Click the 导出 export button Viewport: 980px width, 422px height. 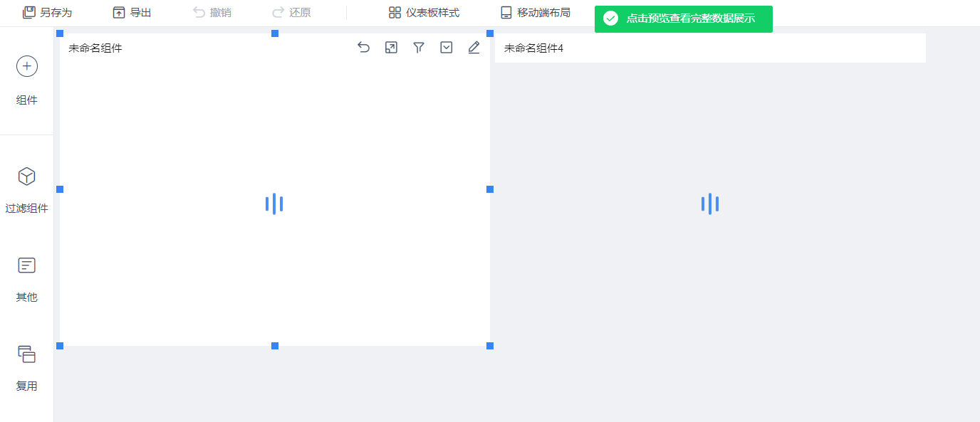132,13
